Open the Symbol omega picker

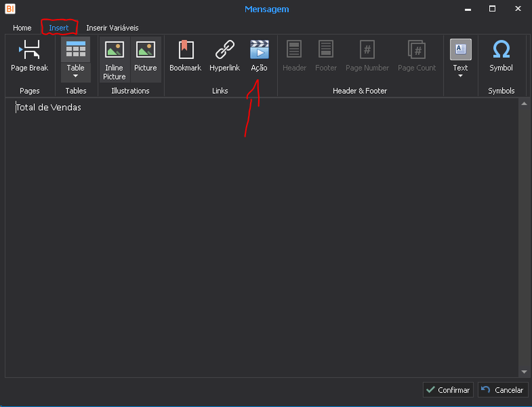point(501,56)
